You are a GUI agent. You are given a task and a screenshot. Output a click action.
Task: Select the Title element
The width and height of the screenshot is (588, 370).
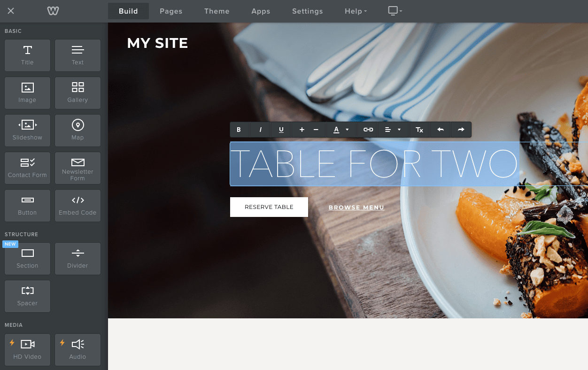pyautogui.click(x=27, y=55)
